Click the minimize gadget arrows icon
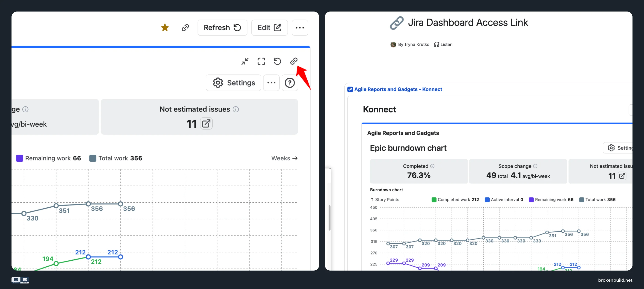The image size is (644, 289). (245, 61)
